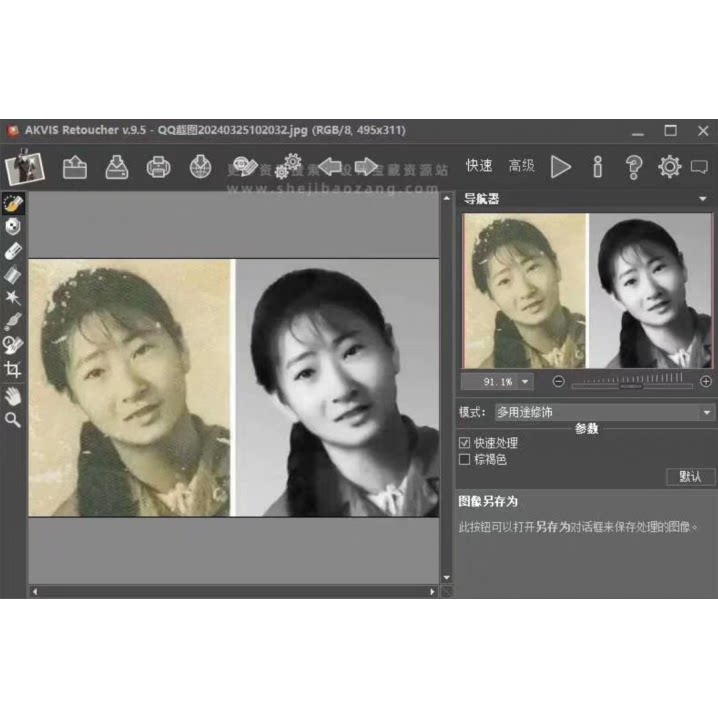Select the Selection Bucket tool
The height and width of the screenshot is (718, 718).
(13, 275)
